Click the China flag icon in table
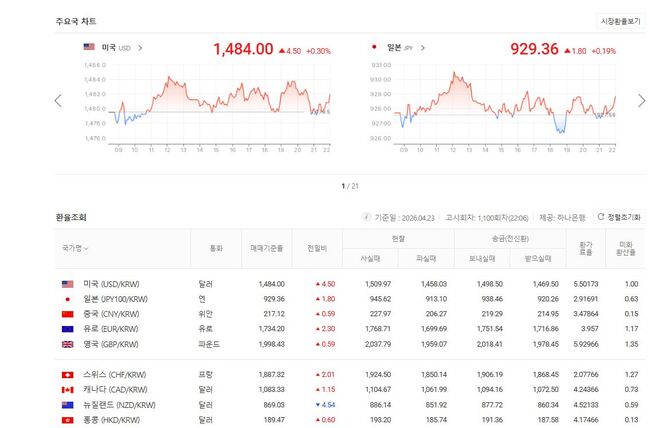This screenshot has width=650, height=428. coord(67,313)
